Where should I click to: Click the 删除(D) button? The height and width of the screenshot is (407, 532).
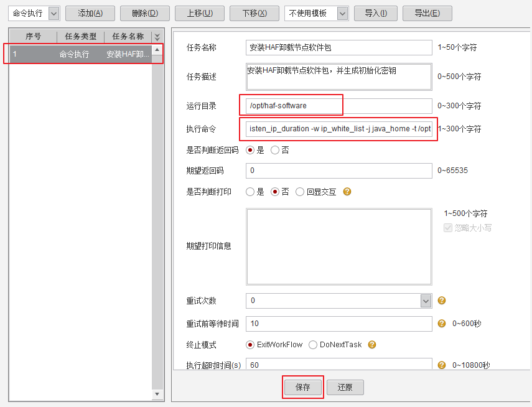(145, 14)
